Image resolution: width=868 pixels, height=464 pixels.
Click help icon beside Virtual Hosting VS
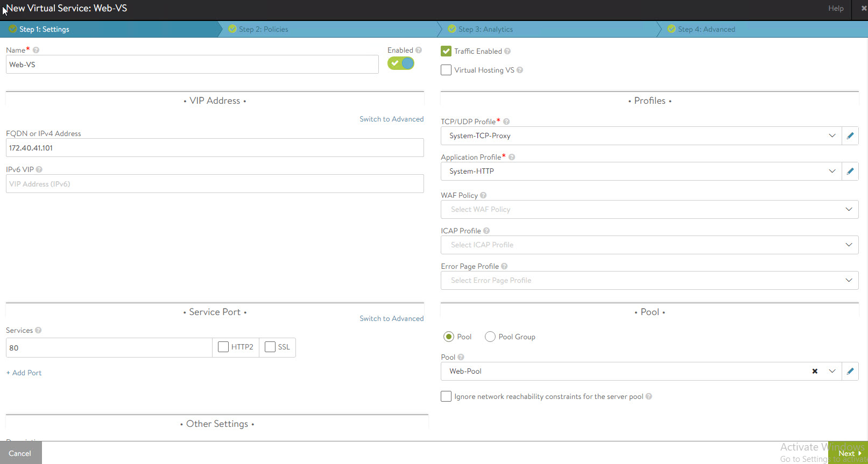(520, 70)
